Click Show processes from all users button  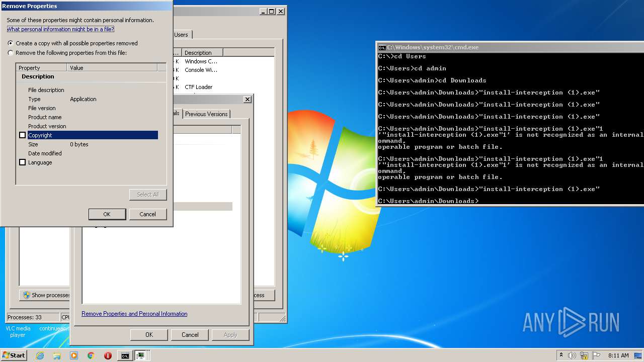pyautogui.click(x=45, y=295)
